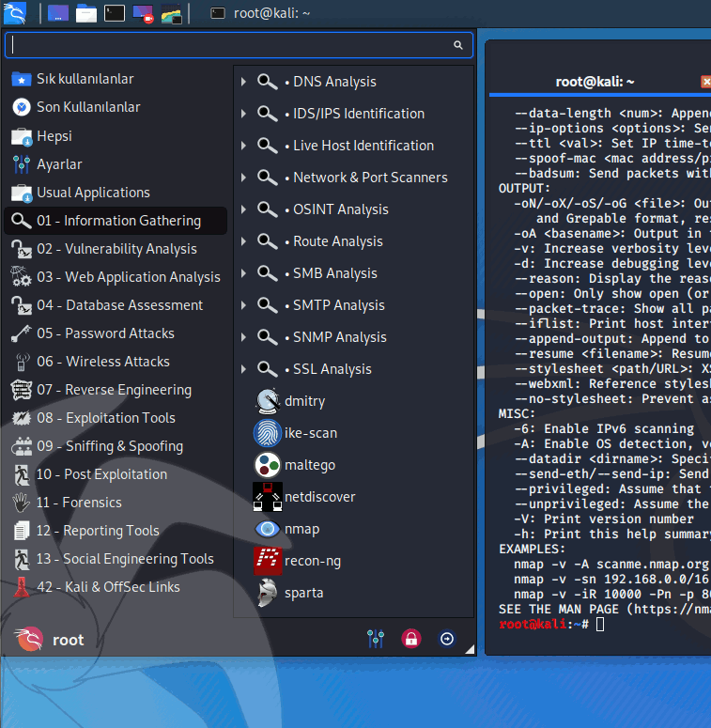This screenshot has height=728, width=711.
Task: Select 01 - Information Gathering category
Action: click(116, 221)
